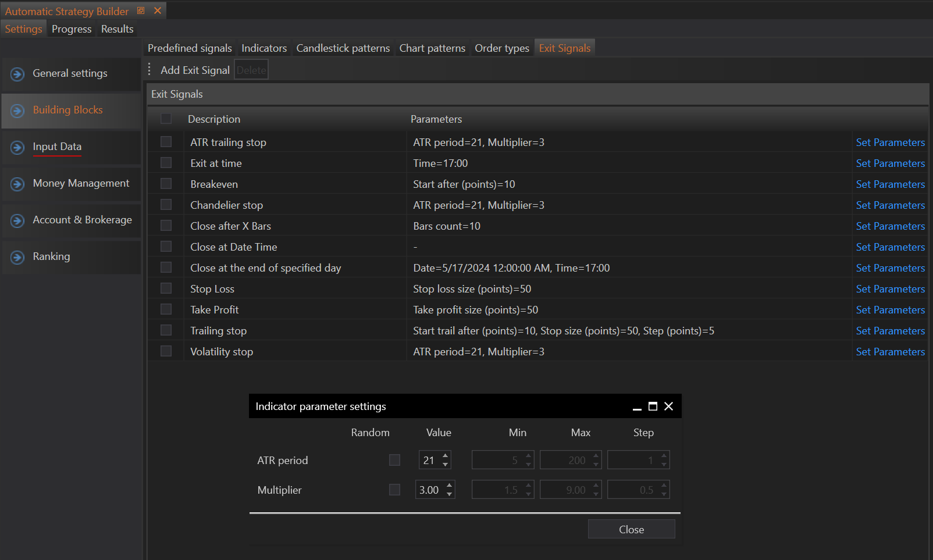Enable the Random checkbox for ATR period

(x=394, y=460)
